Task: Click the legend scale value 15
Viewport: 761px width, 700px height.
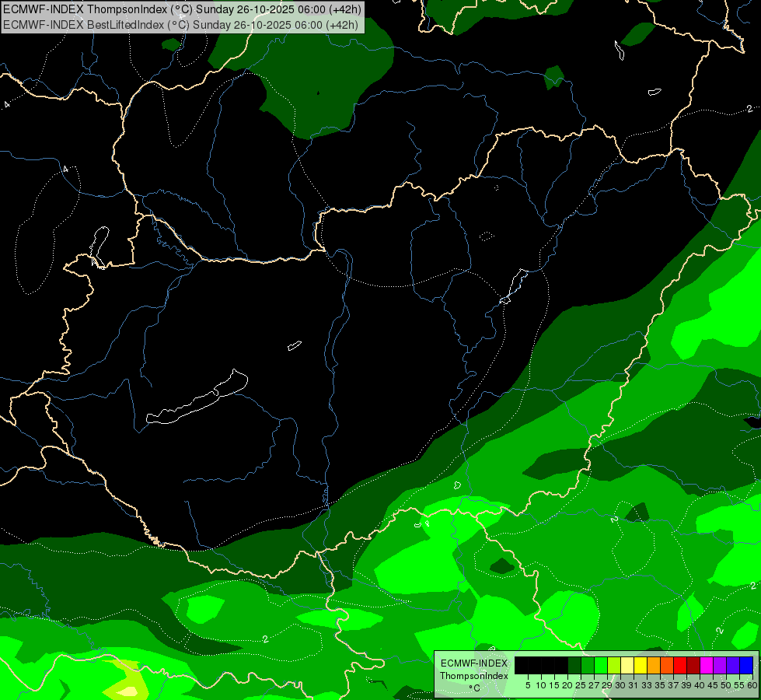Action: tap(555, 685)
